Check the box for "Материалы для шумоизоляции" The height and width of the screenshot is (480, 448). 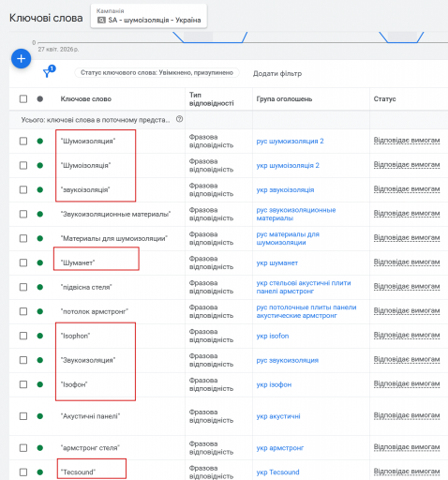pyautogui.click(x=23, y=238)
